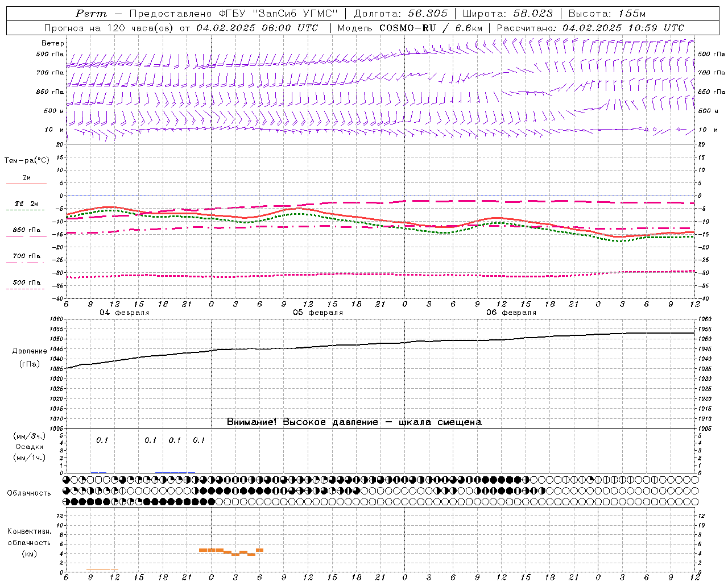The width and height of the screenshot is (728, 582).
Task: Click the "04 февраля" date label
Action: [x=125, y=313]
